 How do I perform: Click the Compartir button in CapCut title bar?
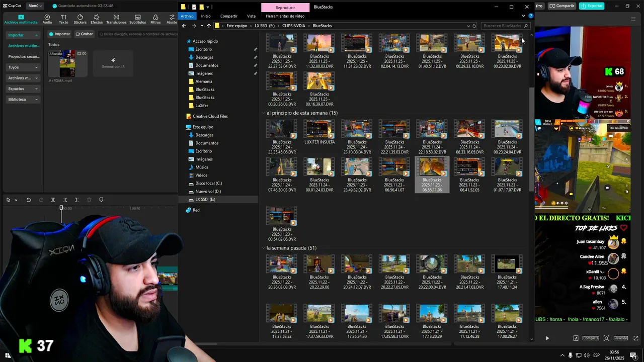pyautogui.click(x=562, y=6)
